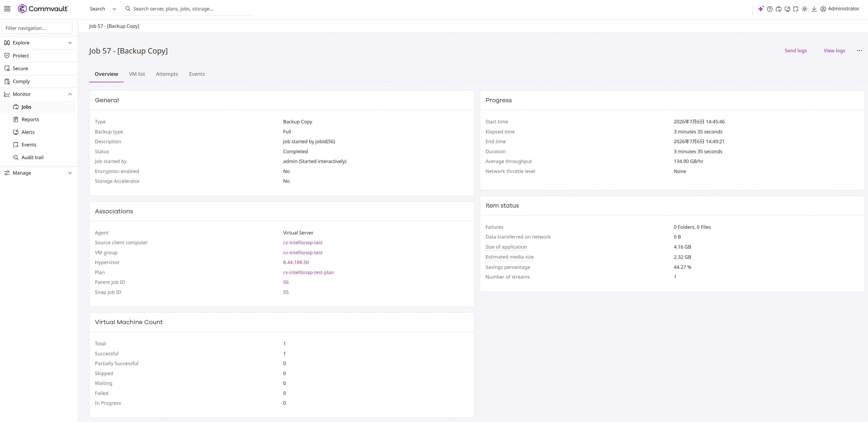Open parent job ID 56
Screen dimensions: 868x422
(x=286, y=282)
